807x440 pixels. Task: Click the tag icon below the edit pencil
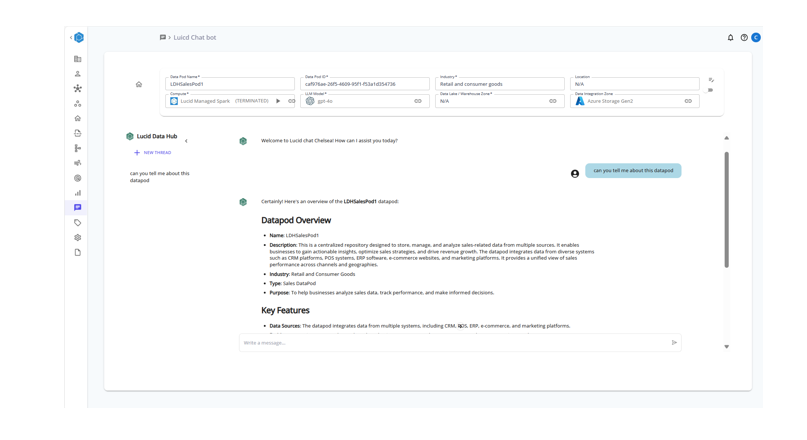click(x=711, y=90)
